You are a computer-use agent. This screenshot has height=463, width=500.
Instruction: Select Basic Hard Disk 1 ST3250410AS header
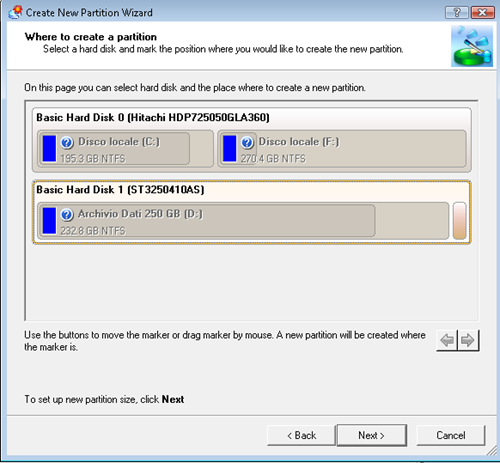pos(120,190)
